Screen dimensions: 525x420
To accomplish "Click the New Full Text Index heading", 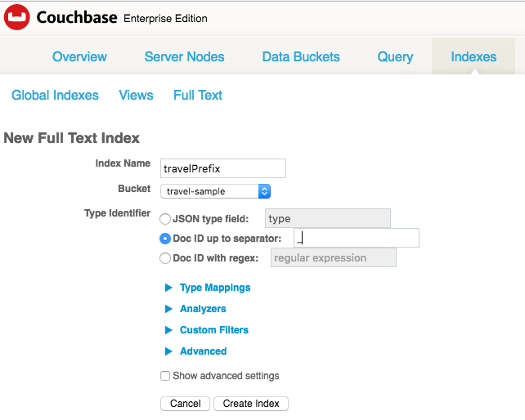I will point(71,138).
